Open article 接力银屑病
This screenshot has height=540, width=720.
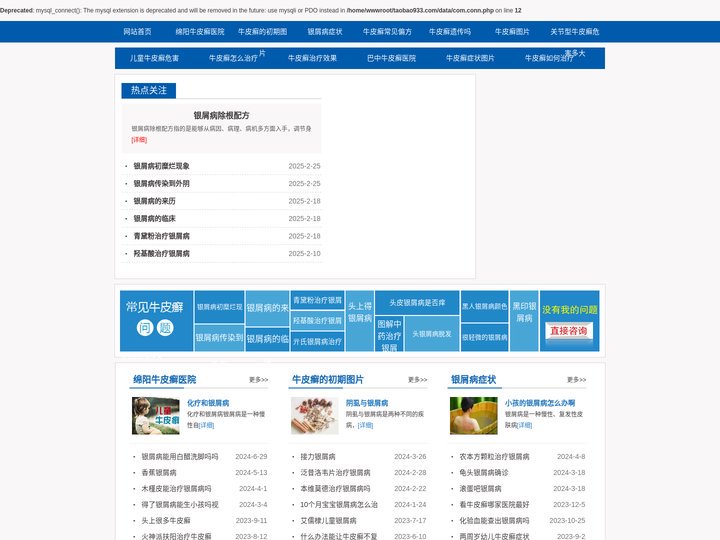click(318, 456)
